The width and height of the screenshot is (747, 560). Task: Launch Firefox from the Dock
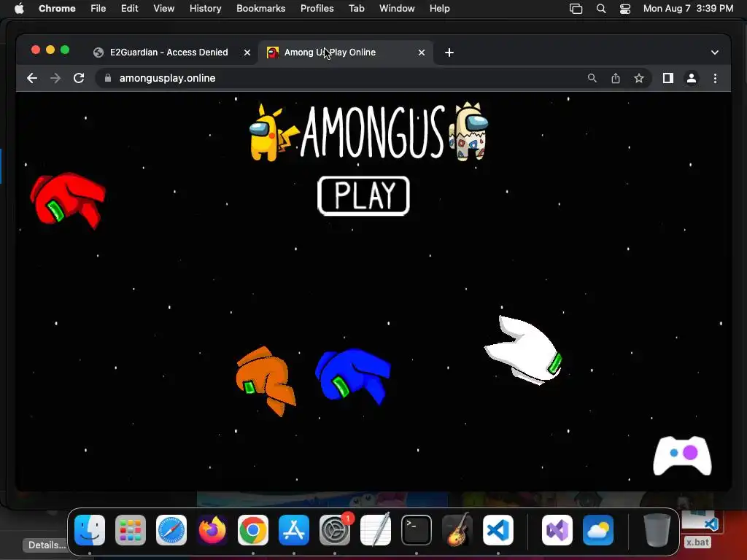point(212,530)
